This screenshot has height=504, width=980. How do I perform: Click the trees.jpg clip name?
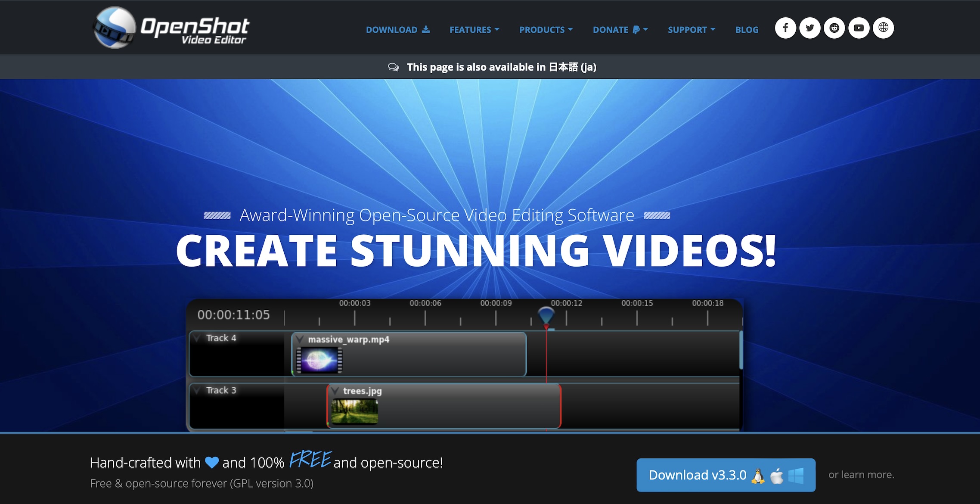click(362, 391)
